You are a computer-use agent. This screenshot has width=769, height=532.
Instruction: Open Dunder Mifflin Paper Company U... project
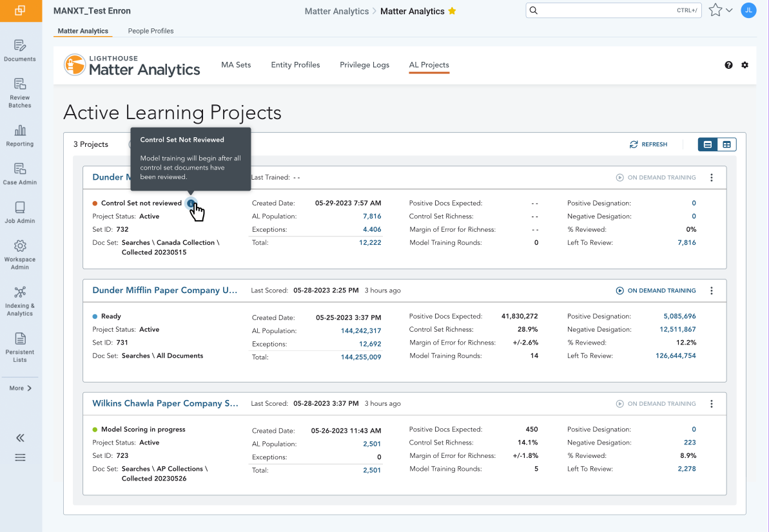165,290
